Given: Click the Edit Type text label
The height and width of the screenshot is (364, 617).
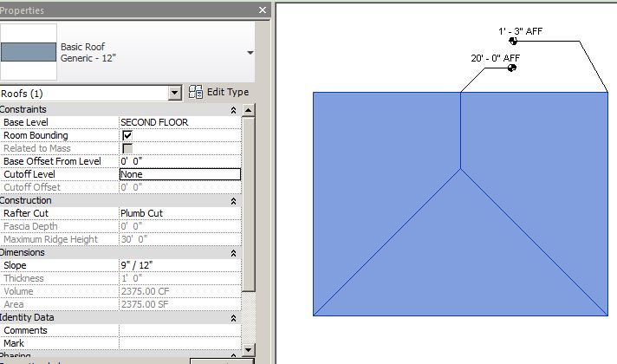Looking at the screenshot, I should [228, 92].
